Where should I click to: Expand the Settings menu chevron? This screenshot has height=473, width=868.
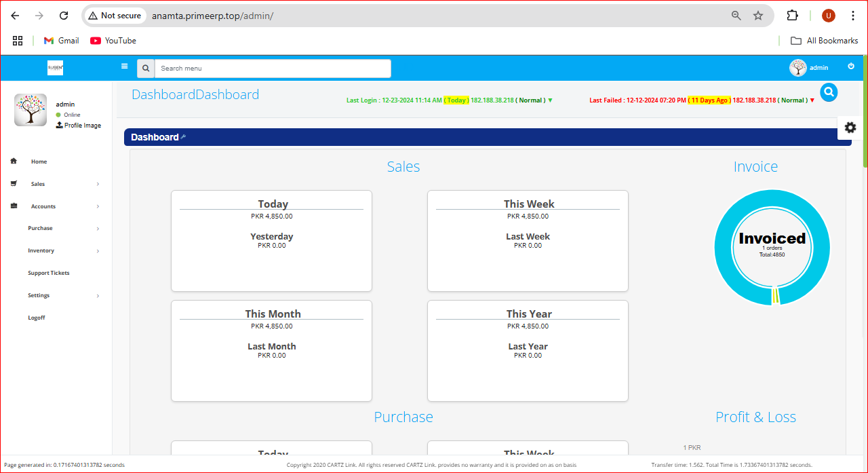[x=97, y=295]
